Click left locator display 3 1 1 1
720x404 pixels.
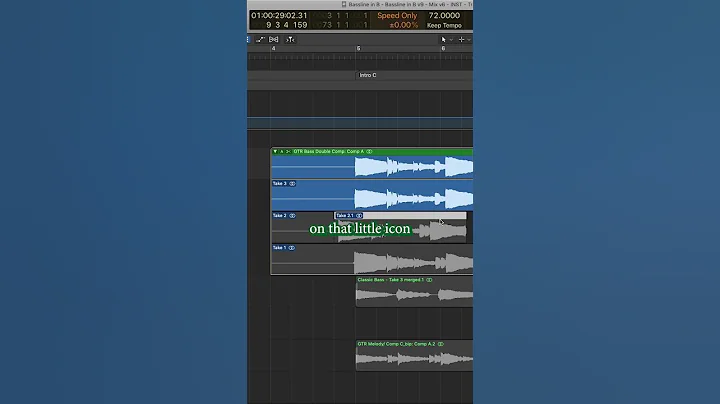(347, 16)
